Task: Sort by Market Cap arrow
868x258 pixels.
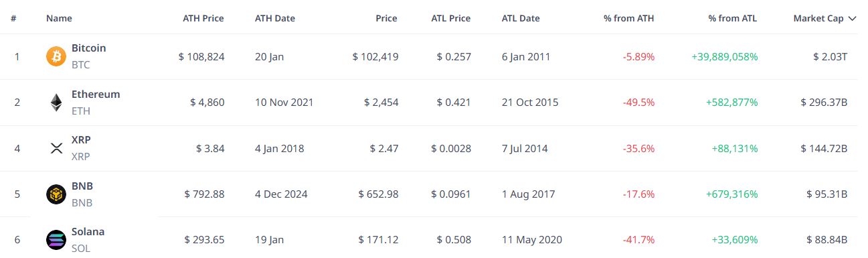Action: click(x=852, y=19)
